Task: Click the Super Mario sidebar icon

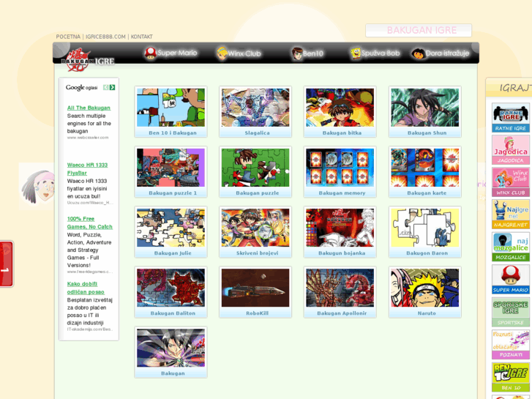Action: coord(511,280)
